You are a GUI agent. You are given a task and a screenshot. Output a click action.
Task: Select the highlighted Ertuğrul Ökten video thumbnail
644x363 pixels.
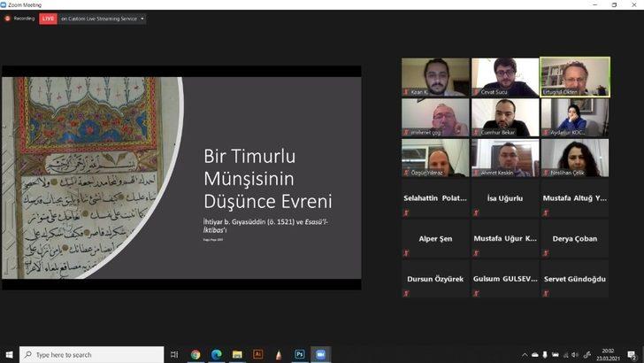[575, 77]
